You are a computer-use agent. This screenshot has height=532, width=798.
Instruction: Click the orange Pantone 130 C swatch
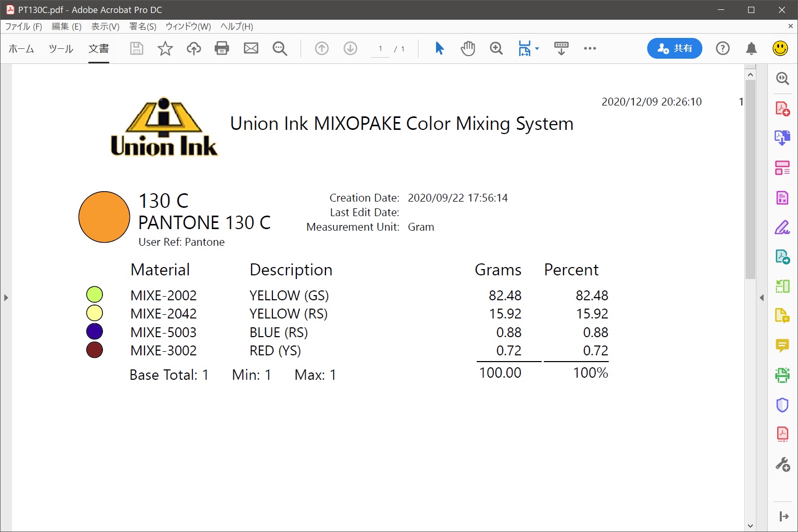coord(104,217)
